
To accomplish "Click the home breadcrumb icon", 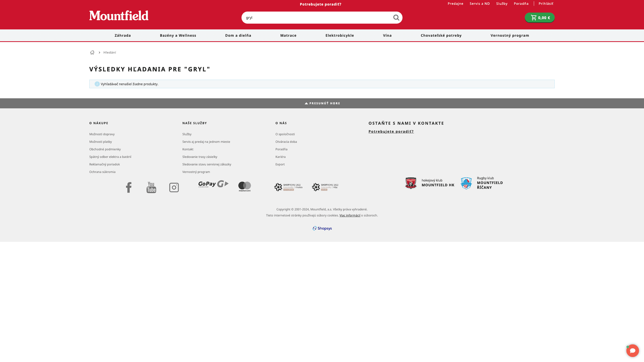I will 92,53.
